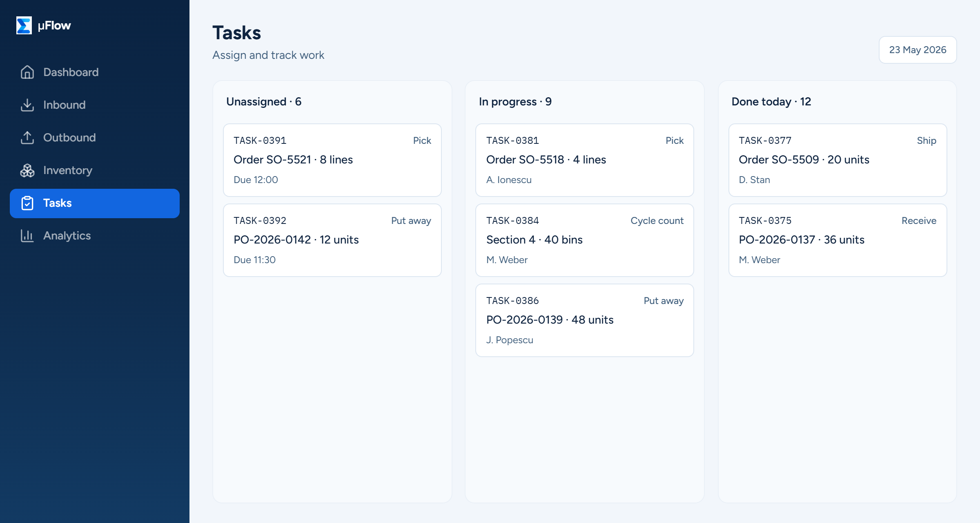Navigate to the Outbound section
This screenshot has width=980, height=523.
click(95, 138)
